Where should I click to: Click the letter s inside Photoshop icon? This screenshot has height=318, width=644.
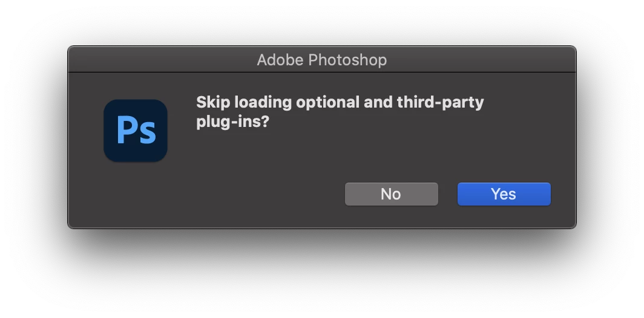[x=148, y=134]
